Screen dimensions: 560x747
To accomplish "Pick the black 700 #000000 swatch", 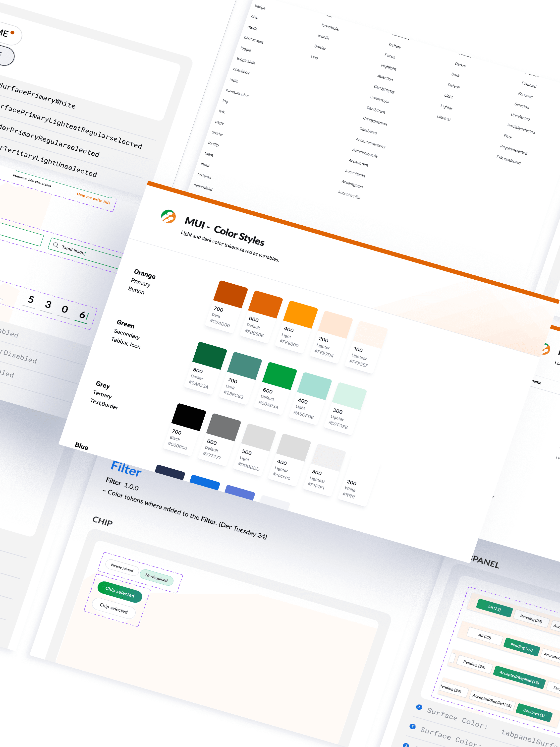I will (189, 417).
